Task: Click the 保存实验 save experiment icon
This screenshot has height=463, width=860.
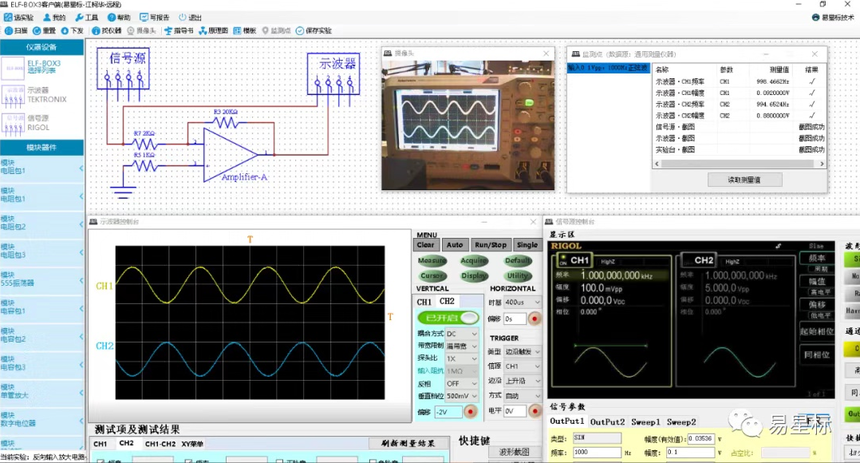Action: pyautogui.click(x=313, y=31)
